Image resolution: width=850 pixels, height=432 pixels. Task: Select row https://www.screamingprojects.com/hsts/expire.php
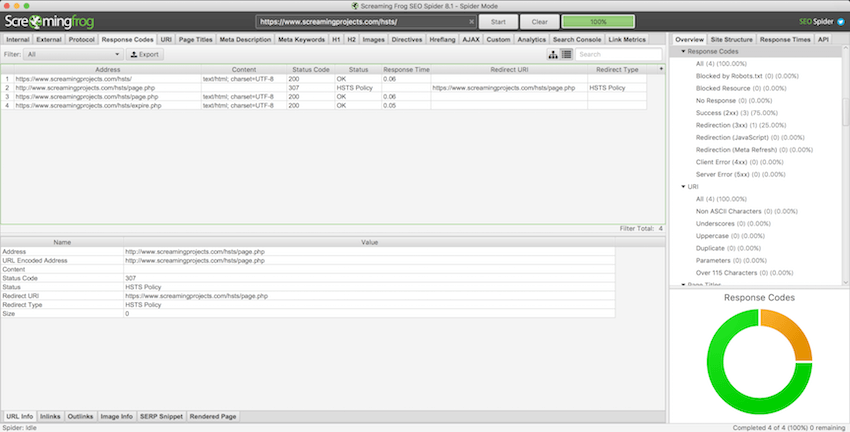pos(324,105)
